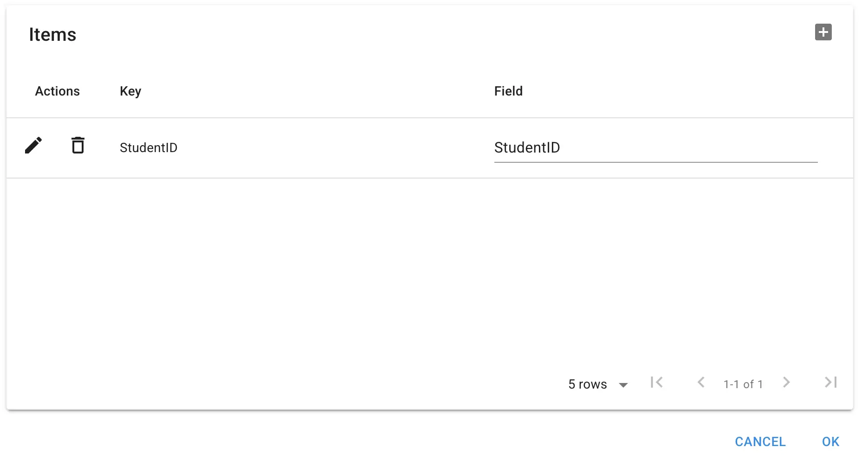Go to the next page of items
868x460 pixels.
point(786,383)
